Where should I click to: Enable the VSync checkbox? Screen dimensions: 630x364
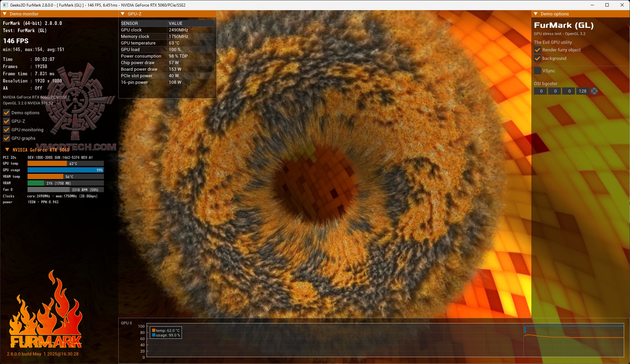538,71
